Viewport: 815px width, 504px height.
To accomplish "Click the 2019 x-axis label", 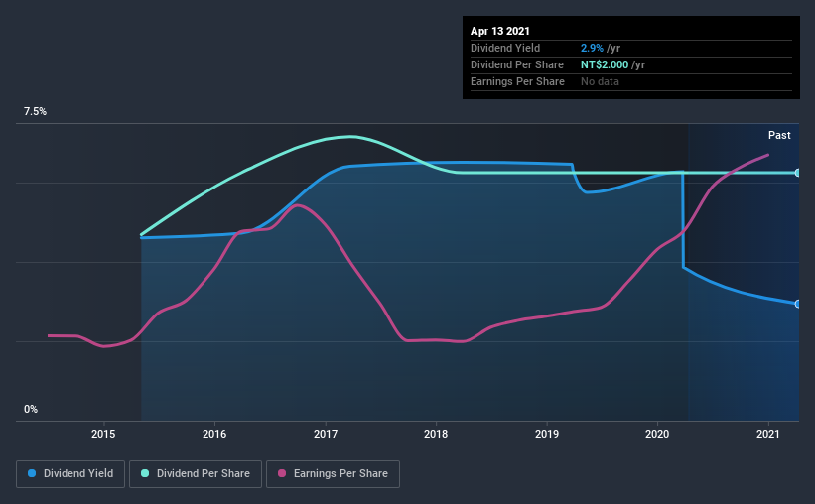I will pos(547,434).
